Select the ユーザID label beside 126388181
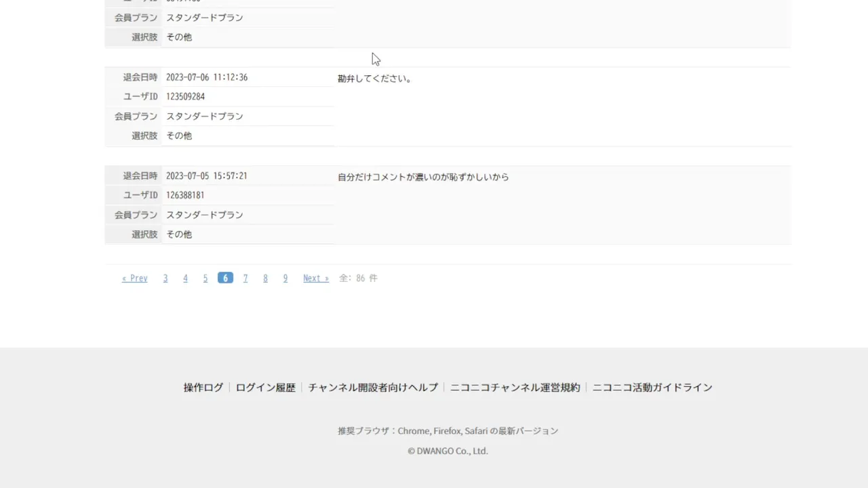The image size is (868, 488). 140,195
